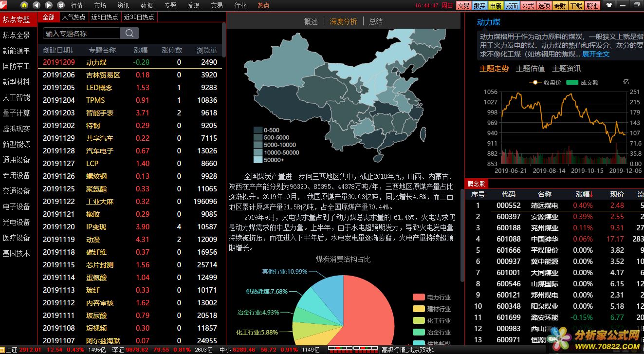Click the 50000+ map legend swatch
644x354 pixels.
click(258, 160)
